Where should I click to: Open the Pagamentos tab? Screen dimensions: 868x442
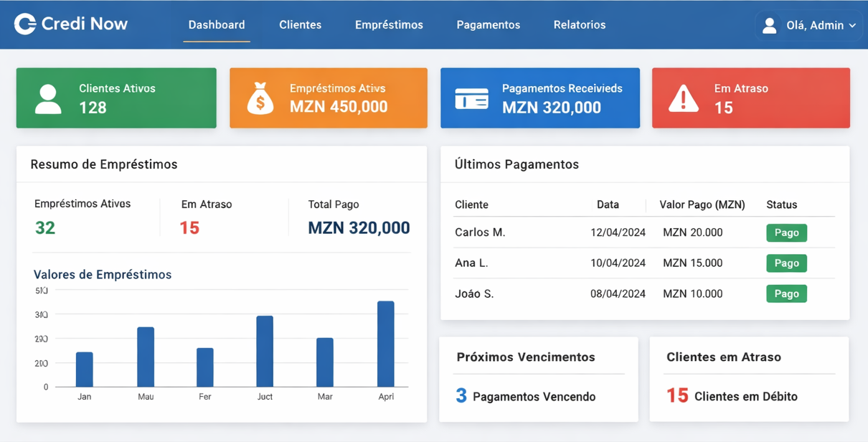(488, 25)
